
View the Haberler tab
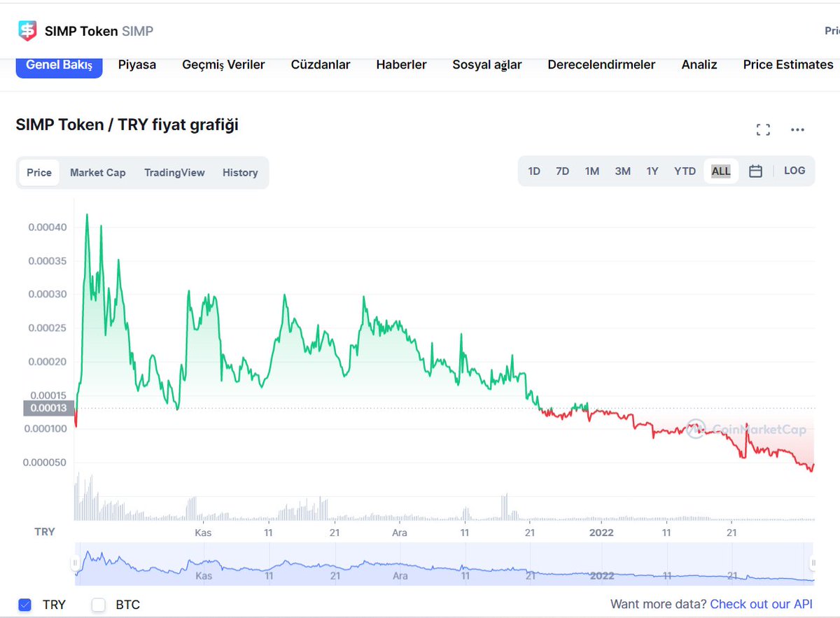[401, 64]
